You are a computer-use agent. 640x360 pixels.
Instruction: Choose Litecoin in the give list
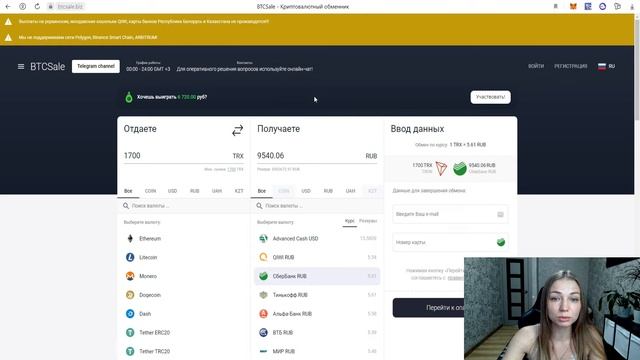click(183, 257)
